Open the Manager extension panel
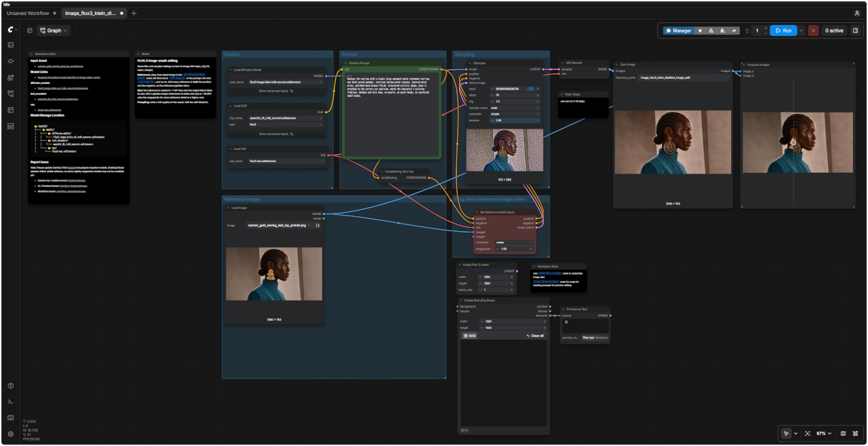This screenshot has height=446, width=868. (x=678, y=31)
